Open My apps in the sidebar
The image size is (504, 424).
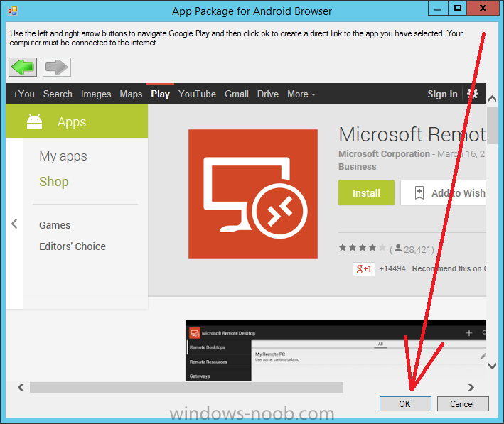click(63, 156)
